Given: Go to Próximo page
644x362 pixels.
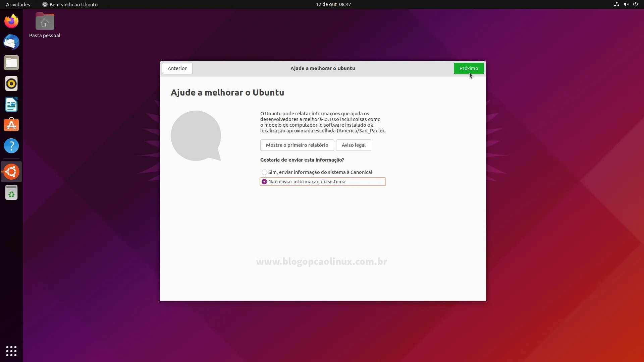Looking at the screenshot, I should 469,68.
